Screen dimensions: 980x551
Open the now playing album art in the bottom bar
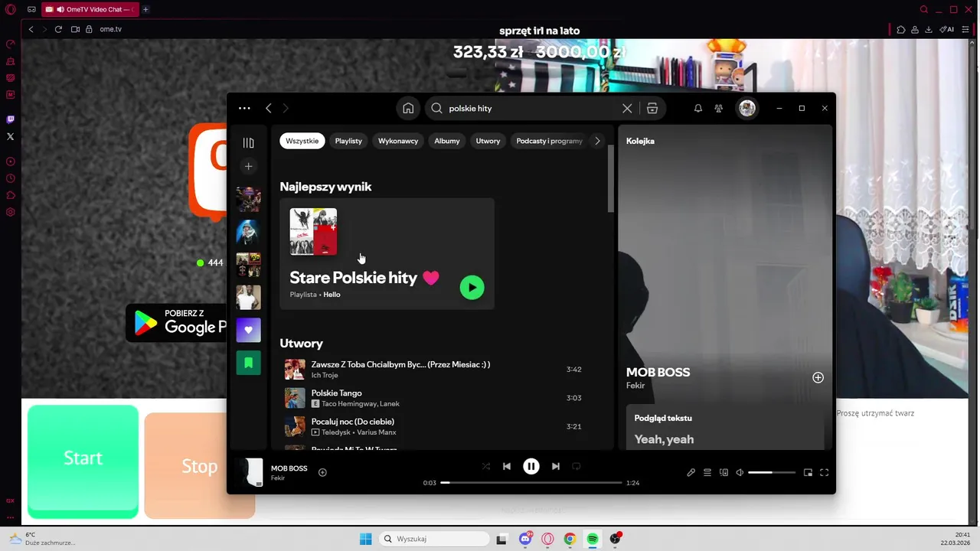249,473
